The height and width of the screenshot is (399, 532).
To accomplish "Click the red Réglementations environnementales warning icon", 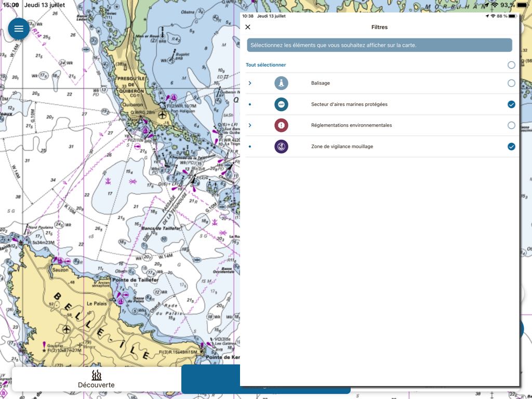I will point(281,125).
